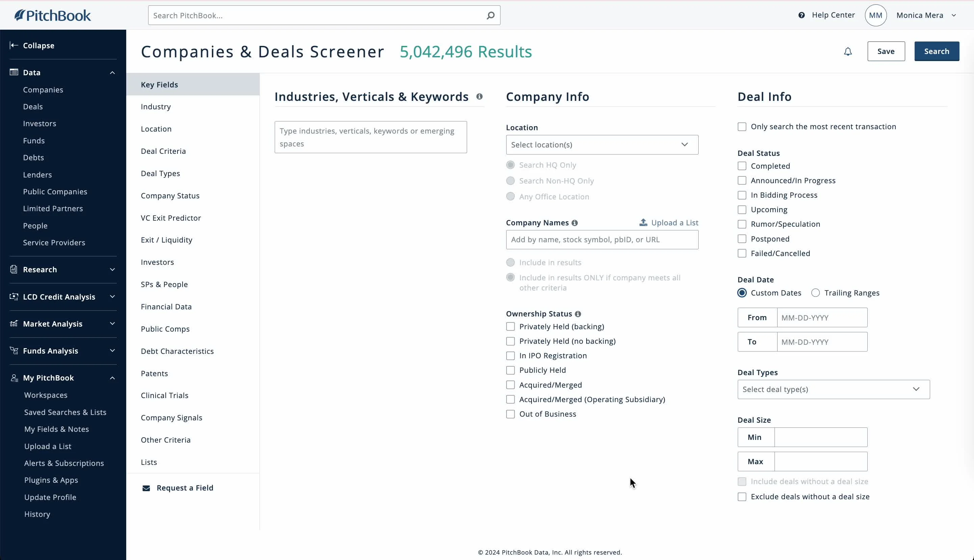
Task: Click info icon beside Industries, Verticals & Keywords
Action: tap(479, 96)
